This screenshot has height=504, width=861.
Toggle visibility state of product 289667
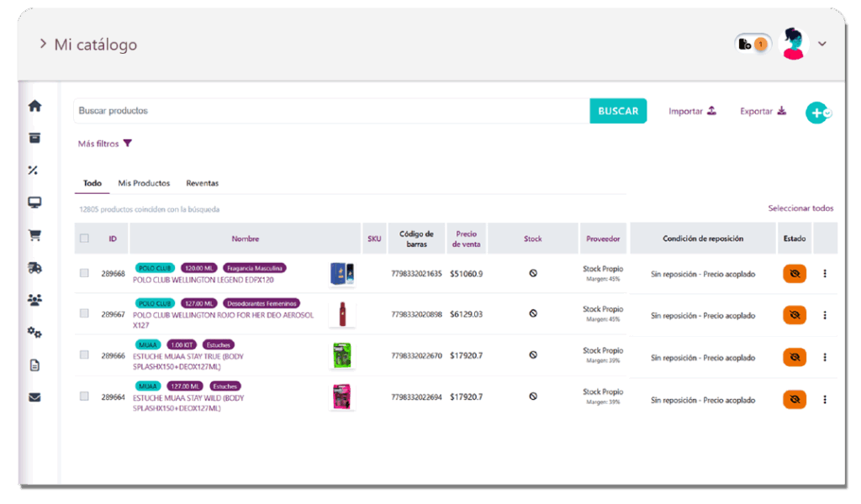[x=794, y=315]
